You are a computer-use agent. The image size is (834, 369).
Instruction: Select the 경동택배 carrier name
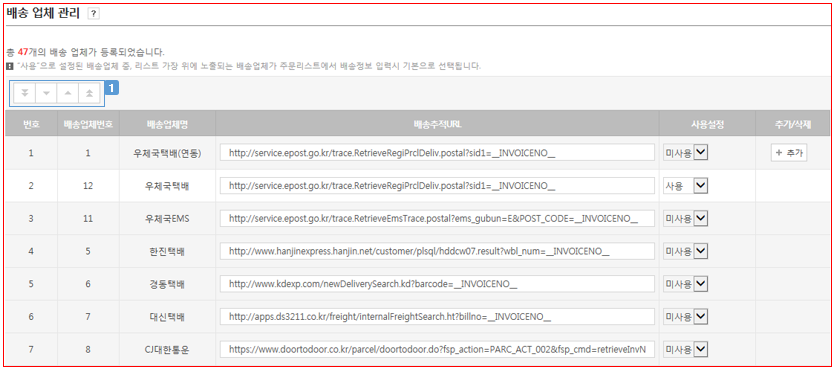167,284
